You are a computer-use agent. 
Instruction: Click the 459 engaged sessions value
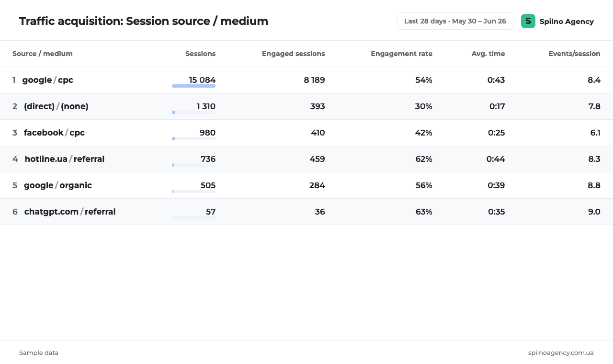(317, 159)
